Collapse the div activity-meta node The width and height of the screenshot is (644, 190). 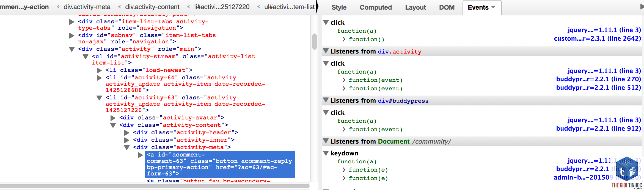(x=127, y=147)
